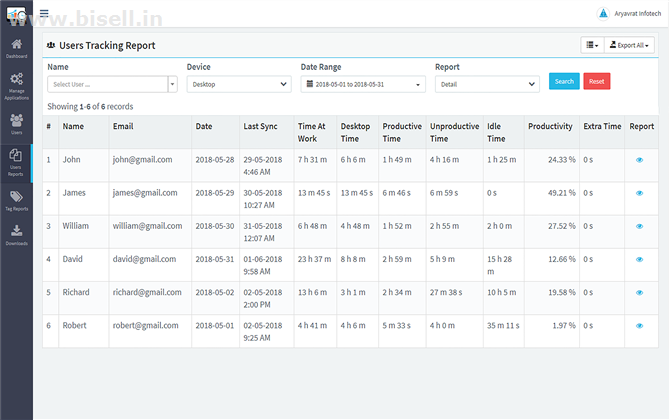Open the Export All dropdown

pyautogui.click(x=629, y=45)
